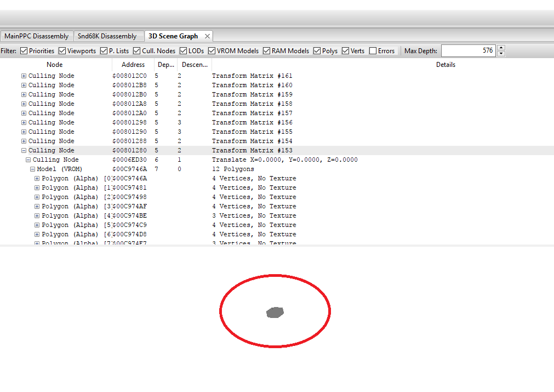The image size is (554, 392).
Task: Select polygon address $00C974C9
Action: [x=129, y=225]
